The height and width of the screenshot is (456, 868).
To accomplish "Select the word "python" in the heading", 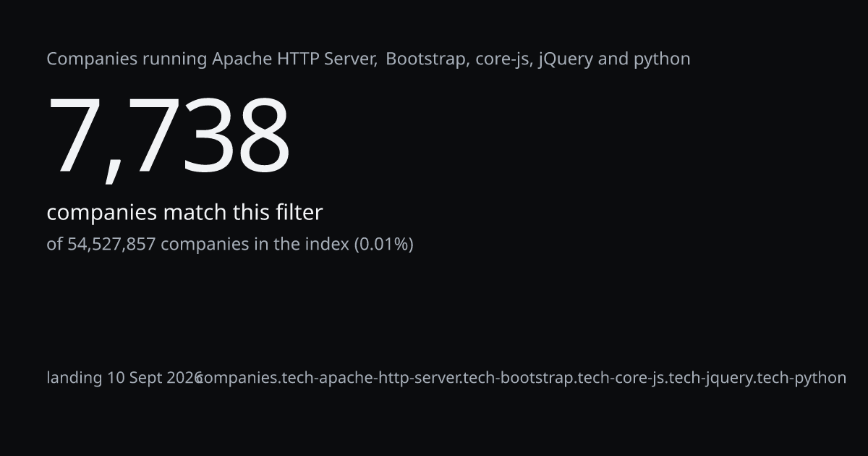I will 662,59.
